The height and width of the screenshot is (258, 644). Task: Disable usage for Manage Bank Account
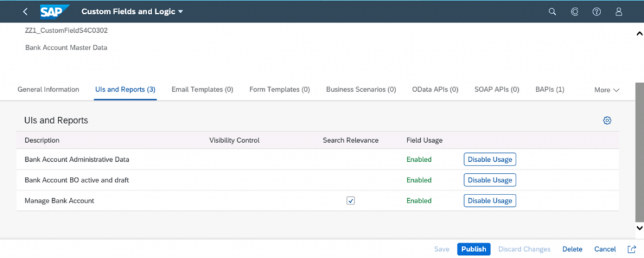489,201
